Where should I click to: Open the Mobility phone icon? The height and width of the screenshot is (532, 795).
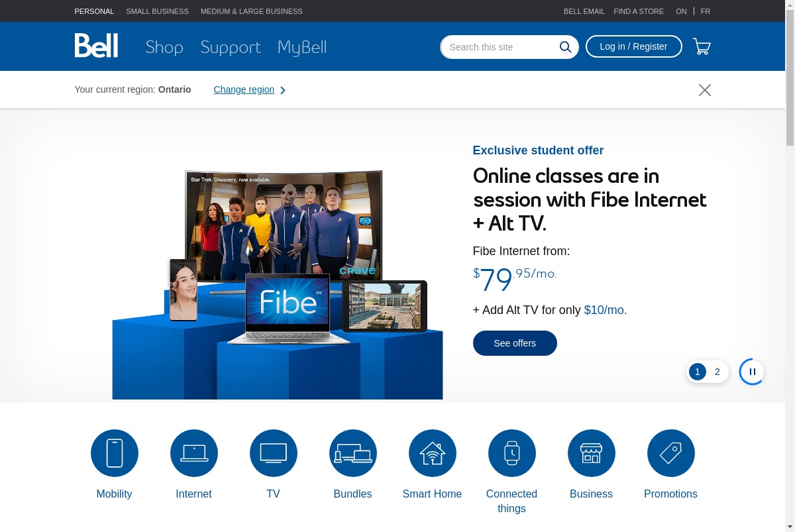tap(115, 453)
